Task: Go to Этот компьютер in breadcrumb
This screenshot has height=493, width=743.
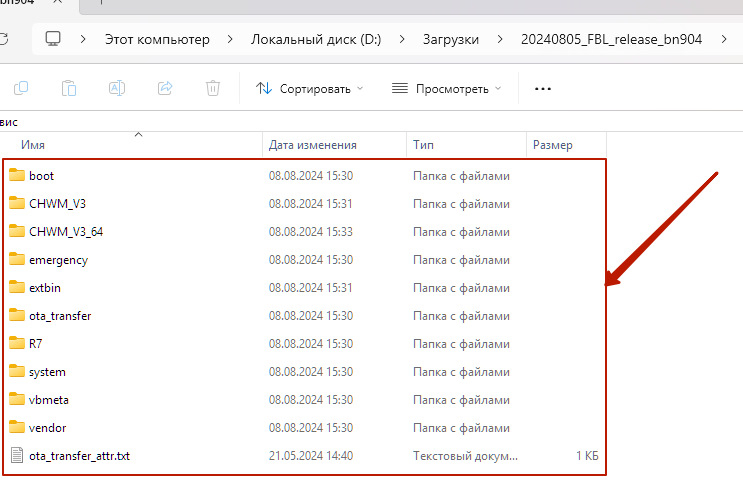Action: [x=157, y=39]
